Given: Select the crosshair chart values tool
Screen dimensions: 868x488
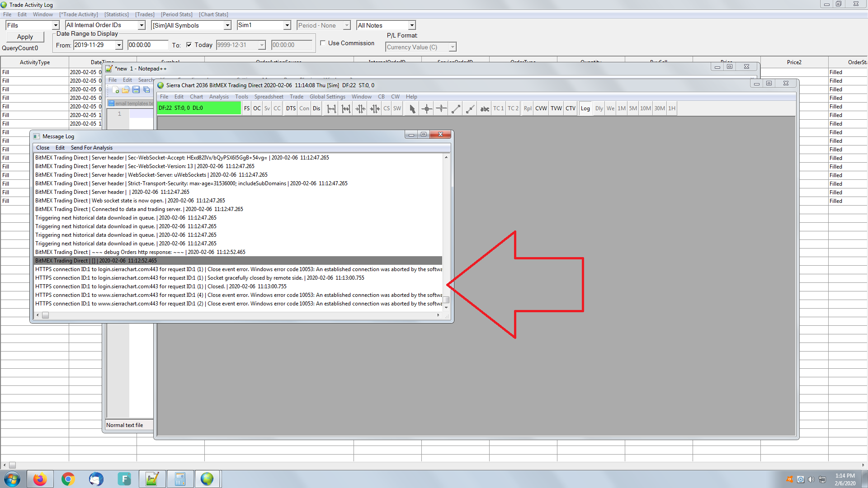Looking at the screenshot, I should 426,108.
